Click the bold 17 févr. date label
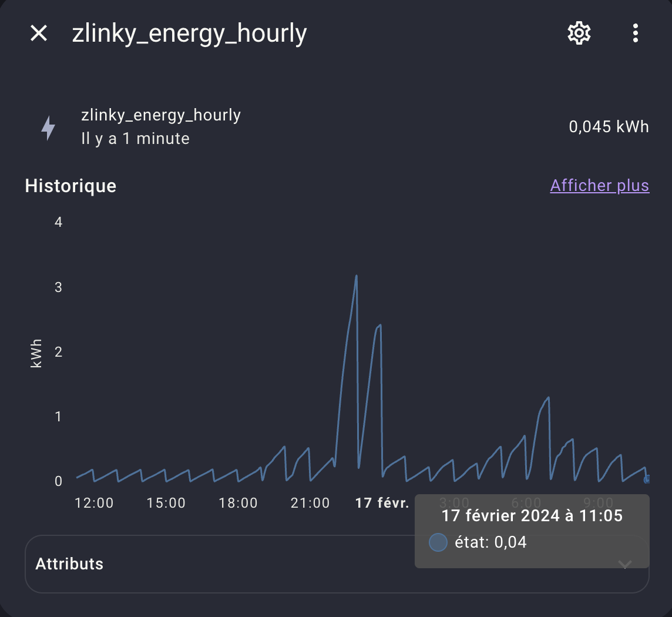672x617 pixels. coord(382,503)
